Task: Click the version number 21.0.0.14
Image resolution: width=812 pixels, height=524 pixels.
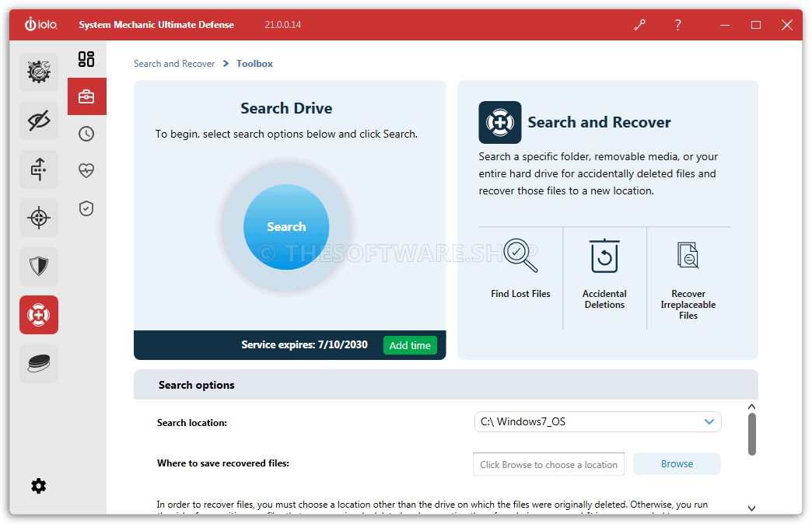Action: click(x=283, y=25)
